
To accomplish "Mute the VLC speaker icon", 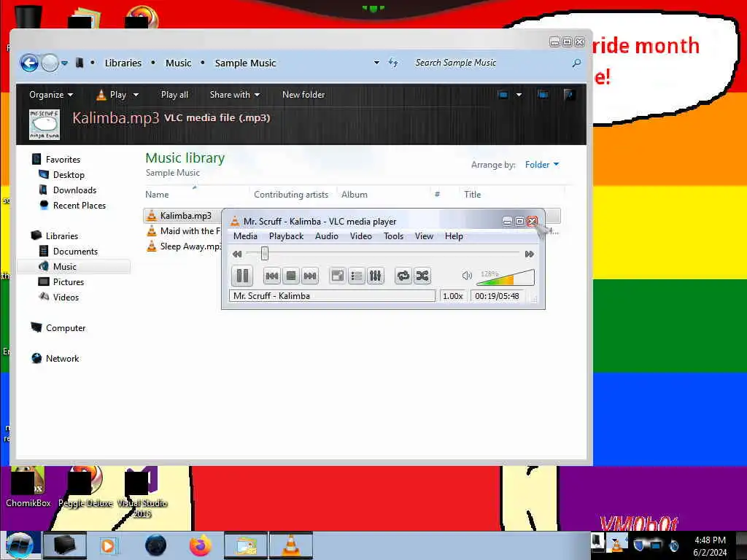I will pos(467,275).
